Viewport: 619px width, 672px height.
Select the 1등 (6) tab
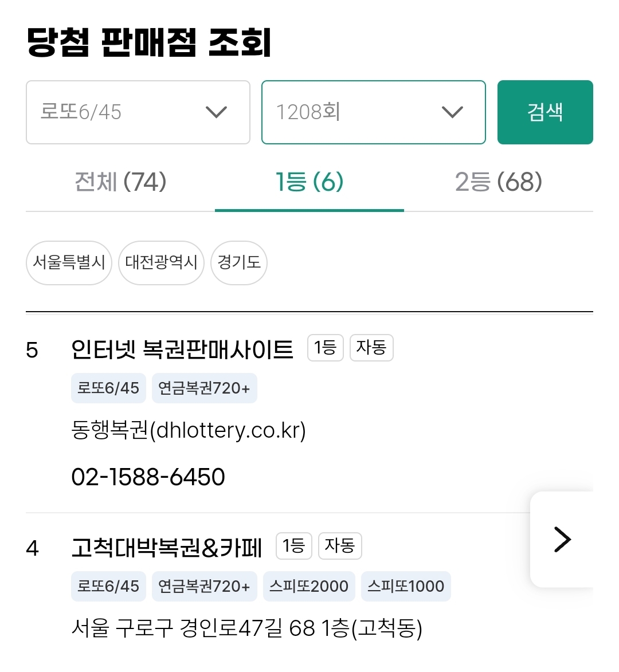pyautogui.click(x=309, y=183)
